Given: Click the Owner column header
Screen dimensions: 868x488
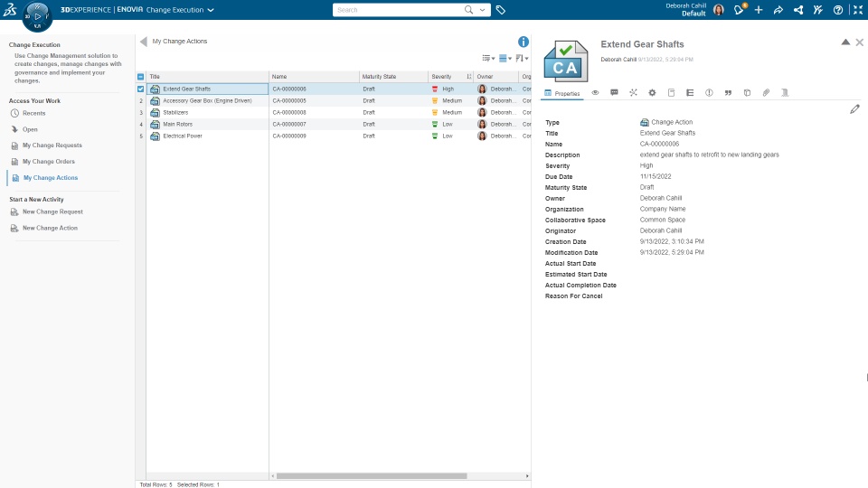Looking at the screenshot, I should [x=496, y=76].
